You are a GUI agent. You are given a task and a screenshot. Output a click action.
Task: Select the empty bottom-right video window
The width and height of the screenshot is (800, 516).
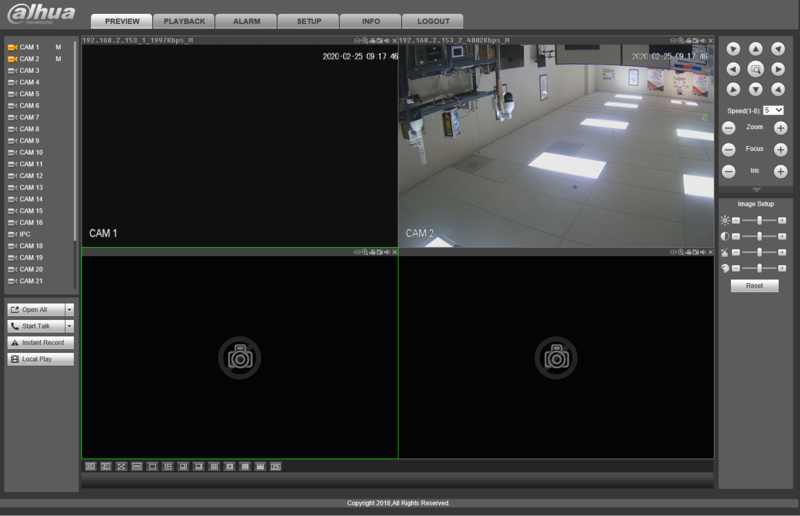coord(556,357)
